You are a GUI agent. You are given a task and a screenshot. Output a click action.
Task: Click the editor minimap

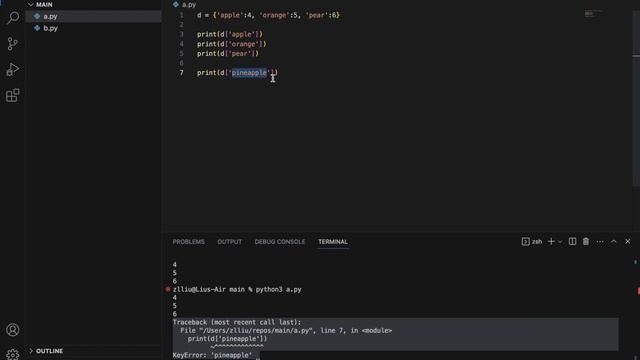593,14
